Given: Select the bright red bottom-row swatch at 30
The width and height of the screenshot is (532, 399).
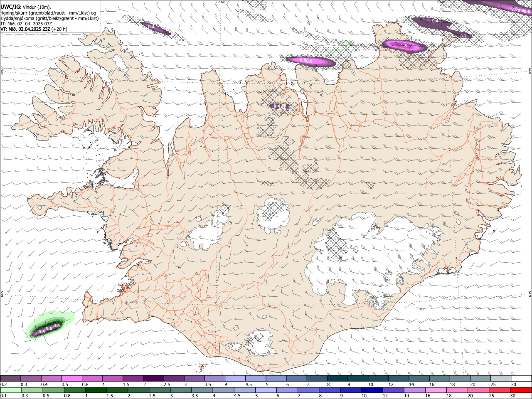Looking at the screenshot, I should [x=521, y=390].
